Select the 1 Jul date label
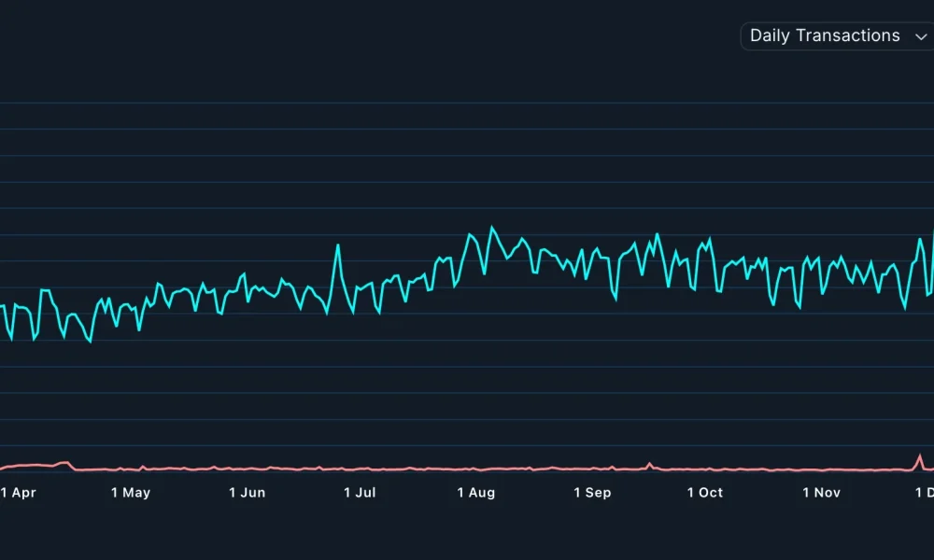Image resolution: width=934 pixels, height=560 pixels. click(x=361, y=492)
